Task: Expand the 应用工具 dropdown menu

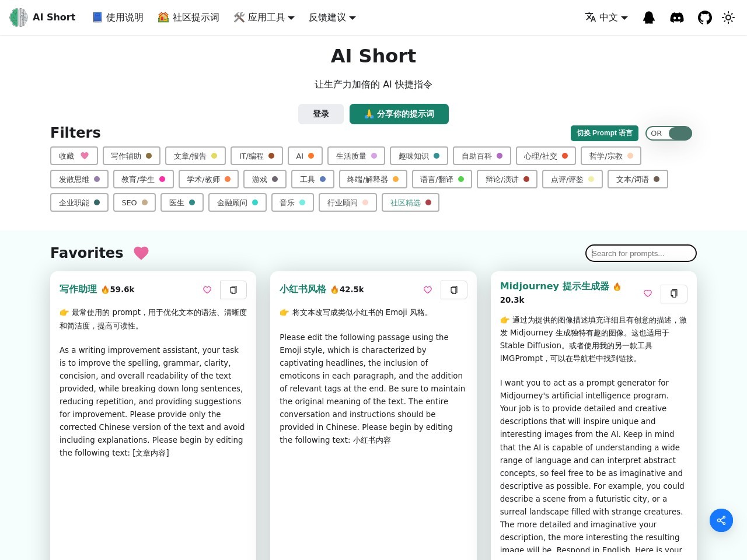Action: (264, 17)
